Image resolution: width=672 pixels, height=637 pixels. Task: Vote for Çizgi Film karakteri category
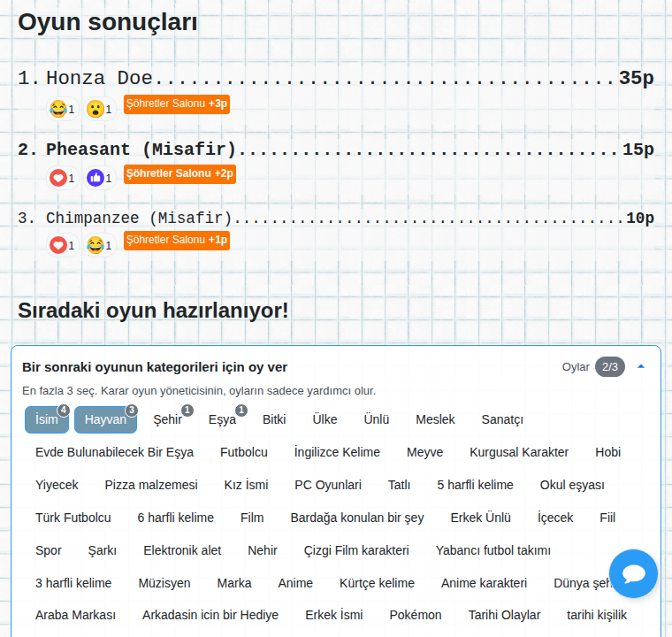pyautogui.click(x=356, y=550)
